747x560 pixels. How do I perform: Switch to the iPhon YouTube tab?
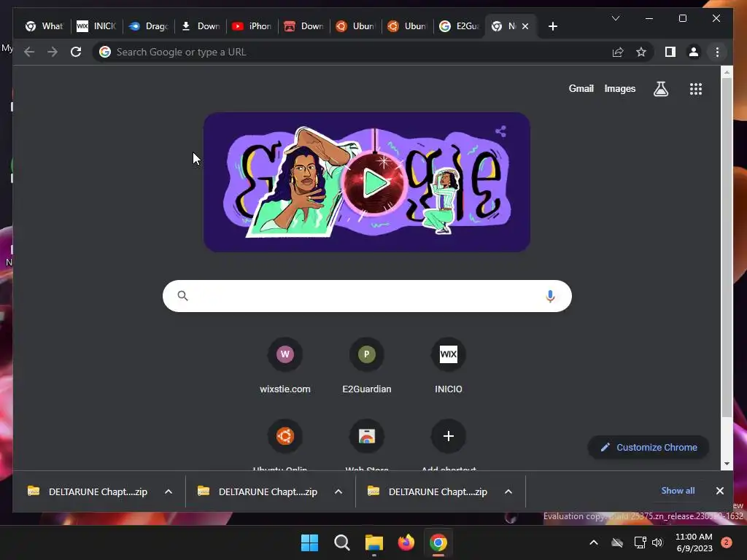(252, 26)
